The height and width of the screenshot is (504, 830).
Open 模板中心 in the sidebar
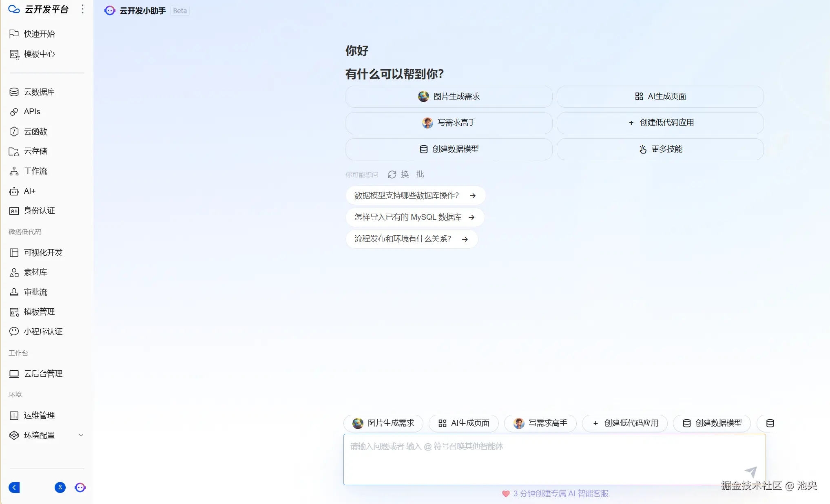[x=39, y=54]
